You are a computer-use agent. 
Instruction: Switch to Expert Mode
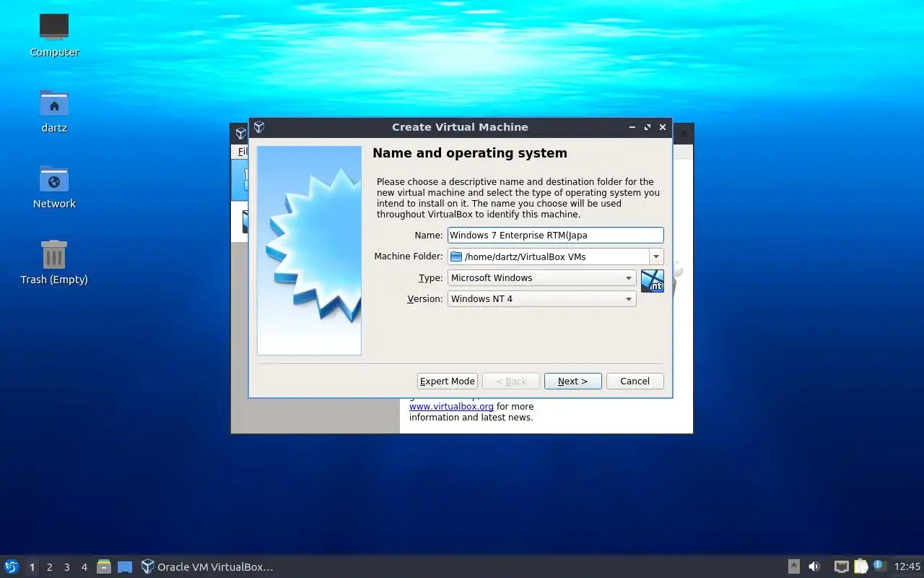click(448, 381)
